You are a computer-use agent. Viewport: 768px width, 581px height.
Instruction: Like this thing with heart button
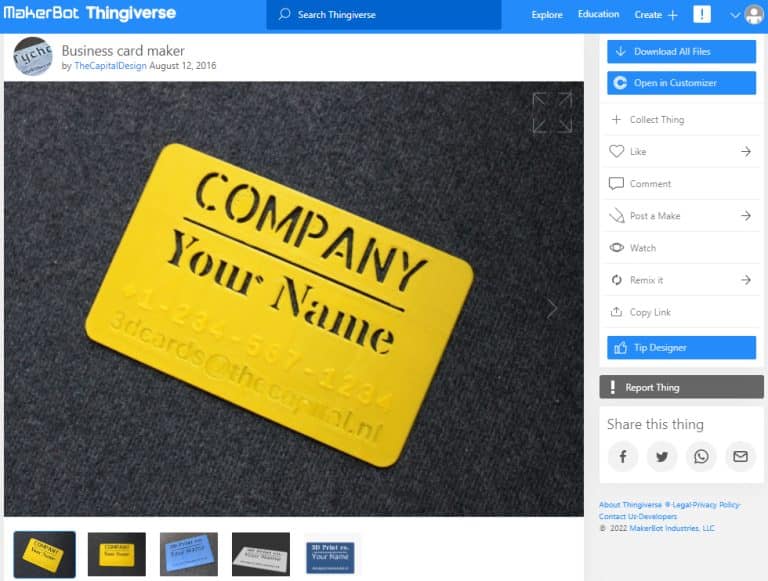pos(617,152)
